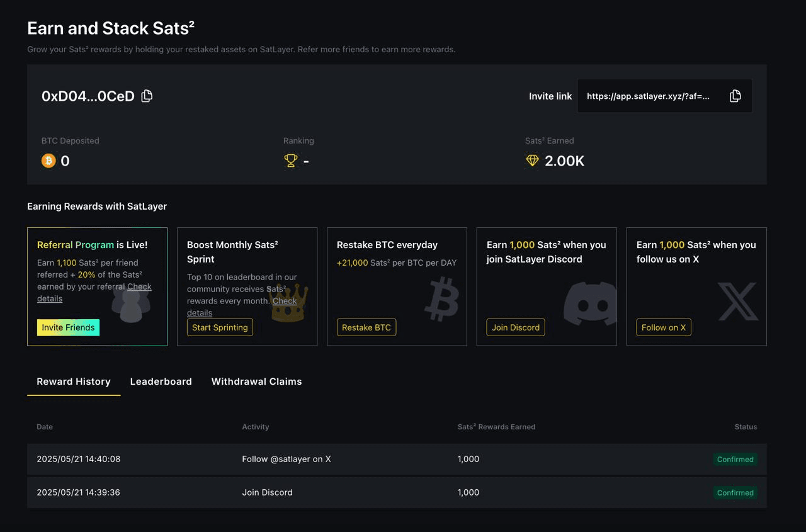The width and height of the screenshot is (806, 532).
Task: Click the Sats² Rewards Earned column header
Action: click(496, 427)
